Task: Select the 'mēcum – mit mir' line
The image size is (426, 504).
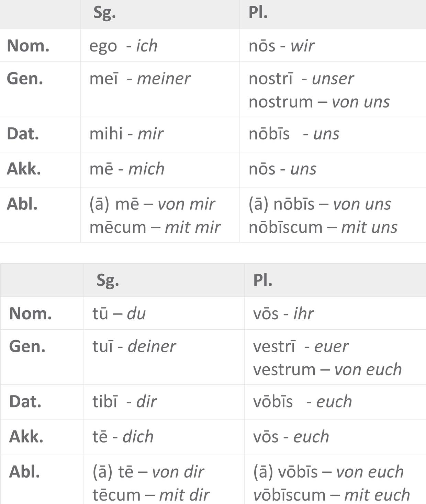Action: click(155, 227)
